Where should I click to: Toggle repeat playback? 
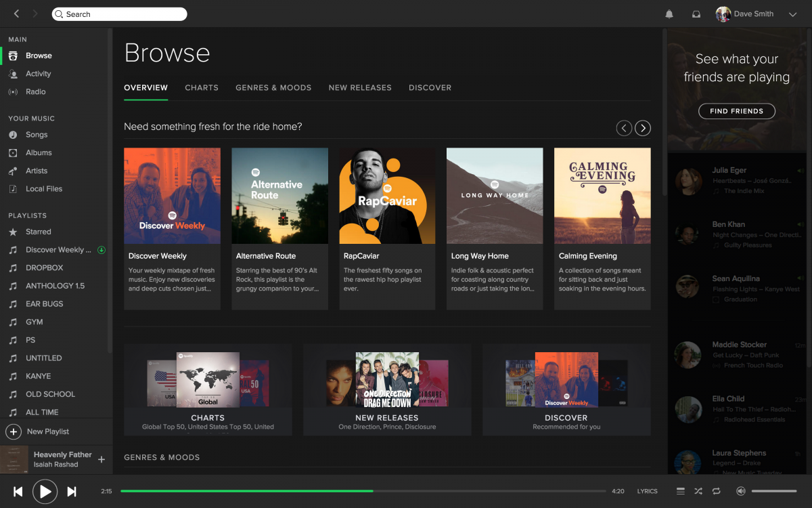[716, 491]
